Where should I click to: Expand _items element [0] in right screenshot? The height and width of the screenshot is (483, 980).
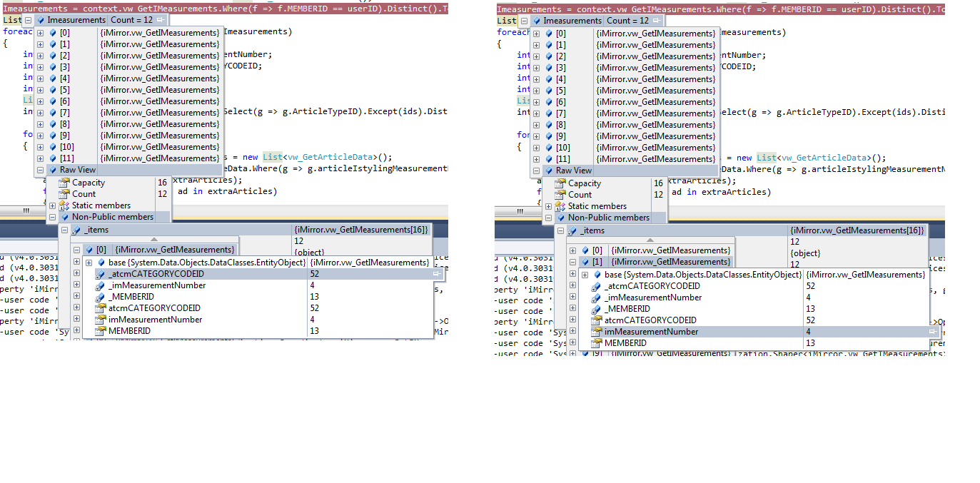click(x=572, y=250)
